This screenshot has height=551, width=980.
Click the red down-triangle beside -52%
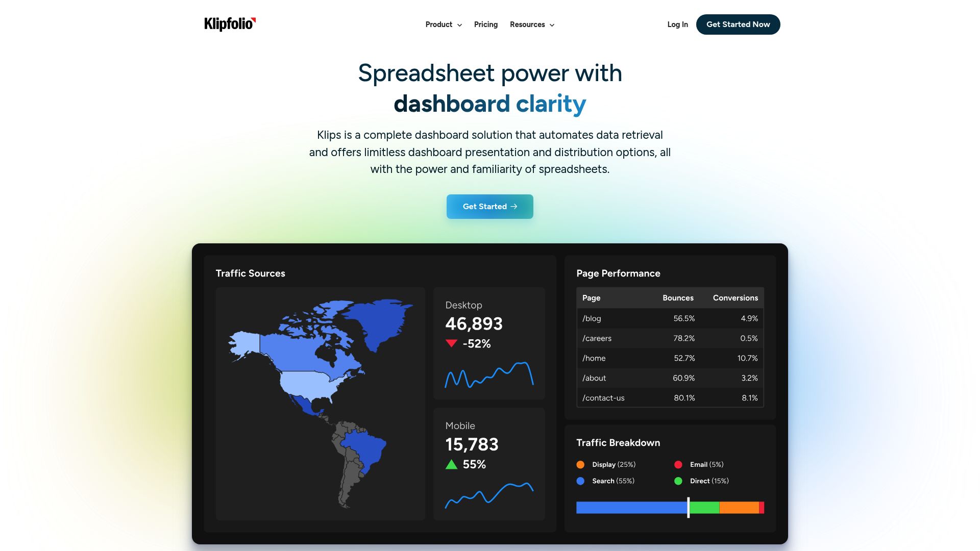pyautogui.click(x=451, y=343)
